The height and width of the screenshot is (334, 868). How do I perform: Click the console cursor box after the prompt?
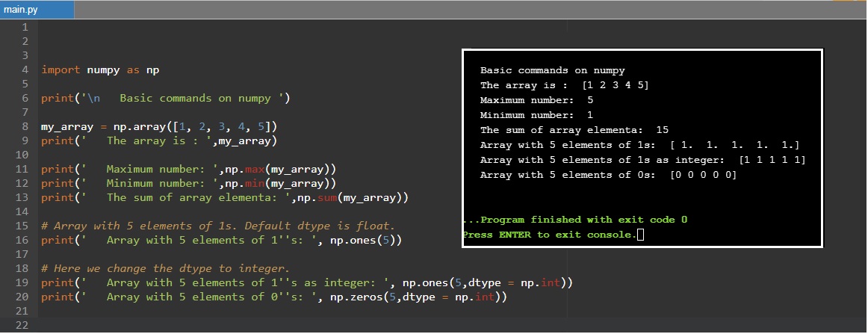(x=640, y=235)
